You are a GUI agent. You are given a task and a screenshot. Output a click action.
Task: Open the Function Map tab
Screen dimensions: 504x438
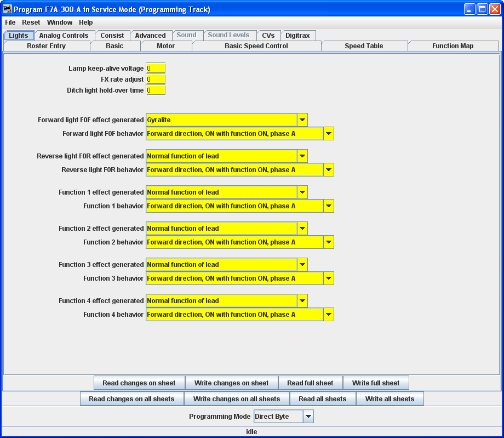coord(453,46)
